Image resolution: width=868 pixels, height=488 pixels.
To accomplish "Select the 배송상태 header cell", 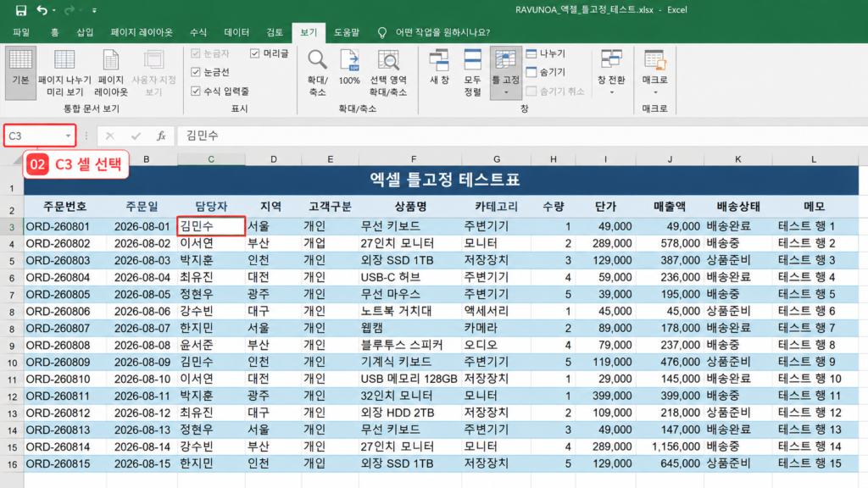I will [x=738, y=207].
